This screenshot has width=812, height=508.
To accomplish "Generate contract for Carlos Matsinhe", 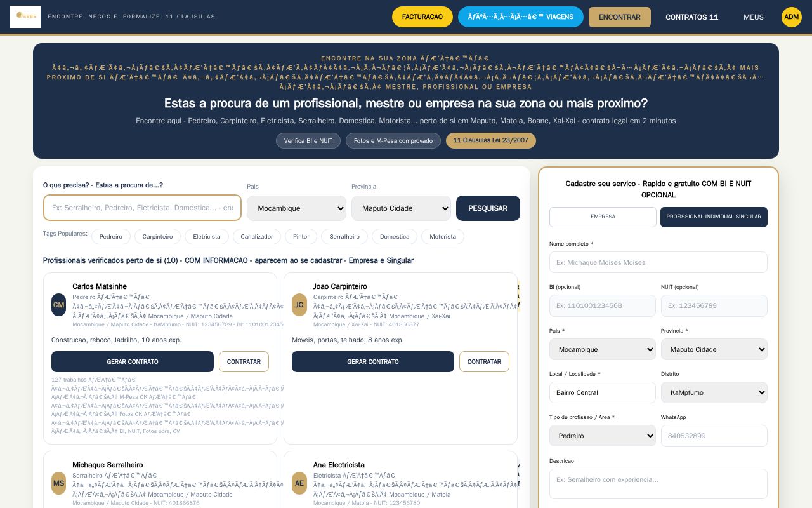I will 133,361.
